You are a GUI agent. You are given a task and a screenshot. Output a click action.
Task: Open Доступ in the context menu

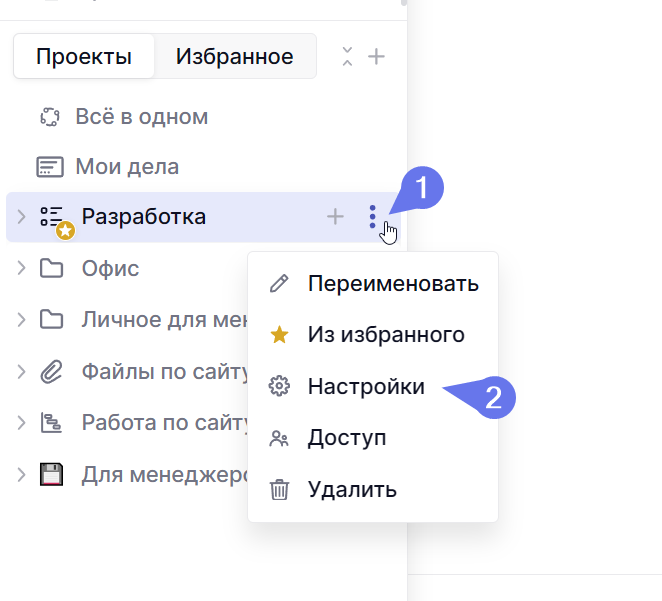346,438
